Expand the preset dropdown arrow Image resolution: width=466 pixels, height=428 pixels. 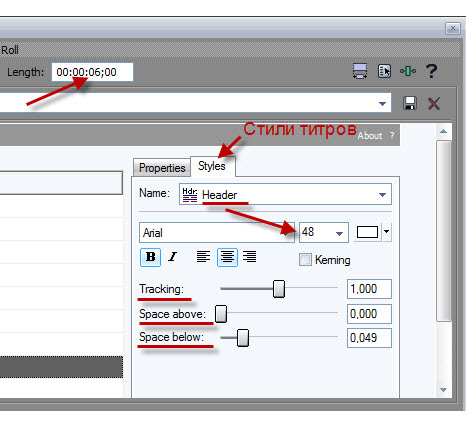pos(382,104)
